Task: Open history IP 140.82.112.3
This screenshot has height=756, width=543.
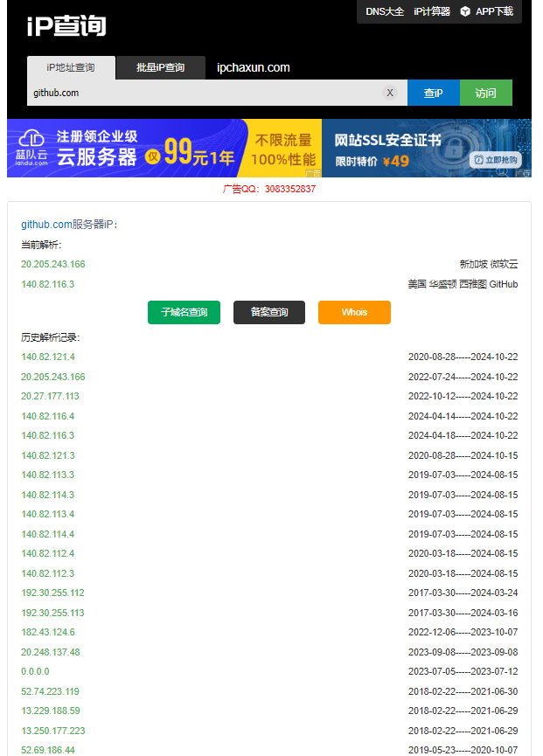Action: tap(48, 573)
